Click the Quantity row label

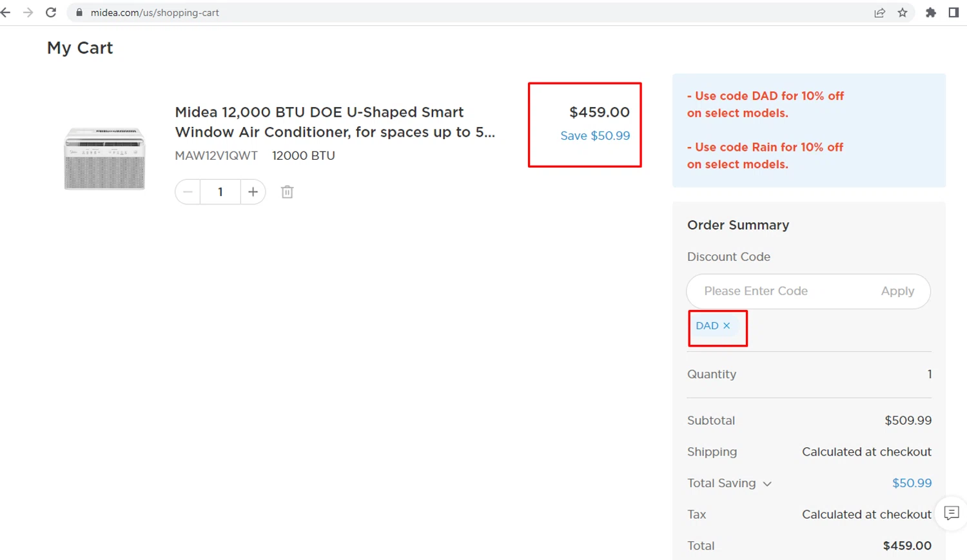712,374
